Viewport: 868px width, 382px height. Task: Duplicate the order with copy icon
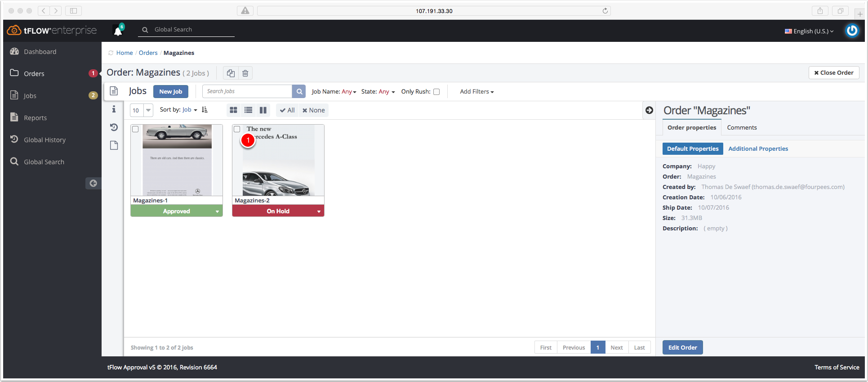click(231, 73)
